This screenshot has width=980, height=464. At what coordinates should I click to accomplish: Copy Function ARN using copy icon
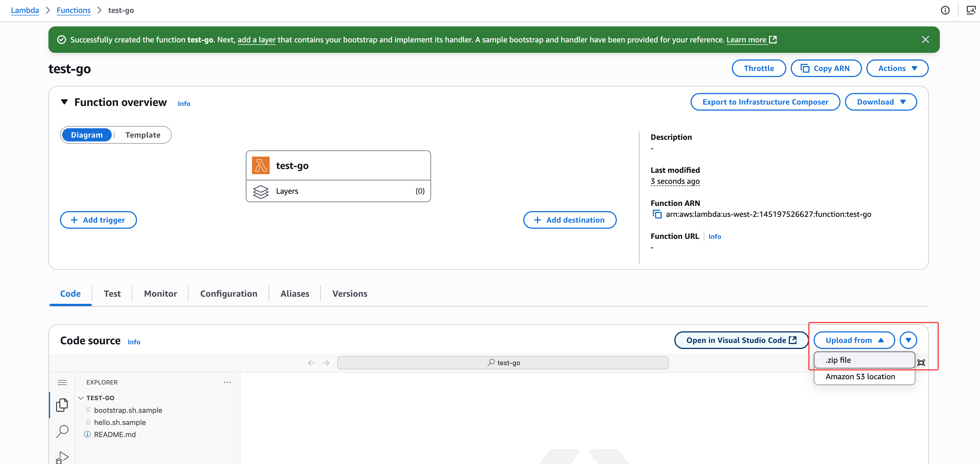(x=657, y=214)
